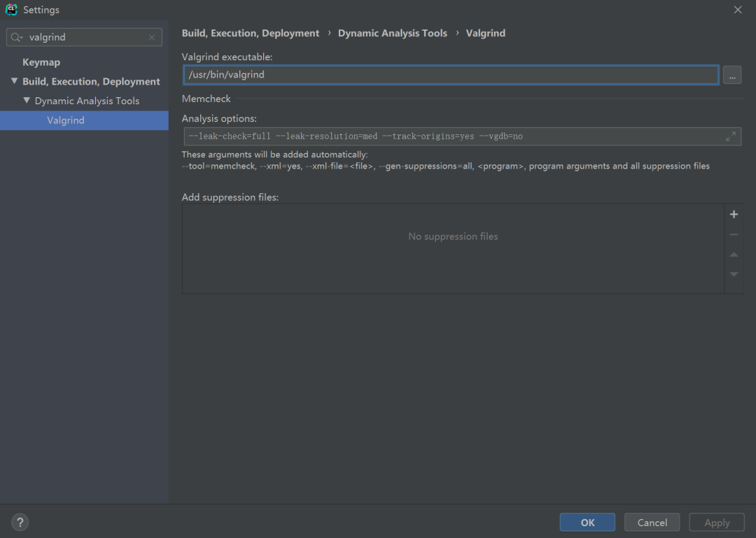This screenshot has height=538, width=756.
Task: Click 'Add suppression files:' label
Action: point(230,197)
